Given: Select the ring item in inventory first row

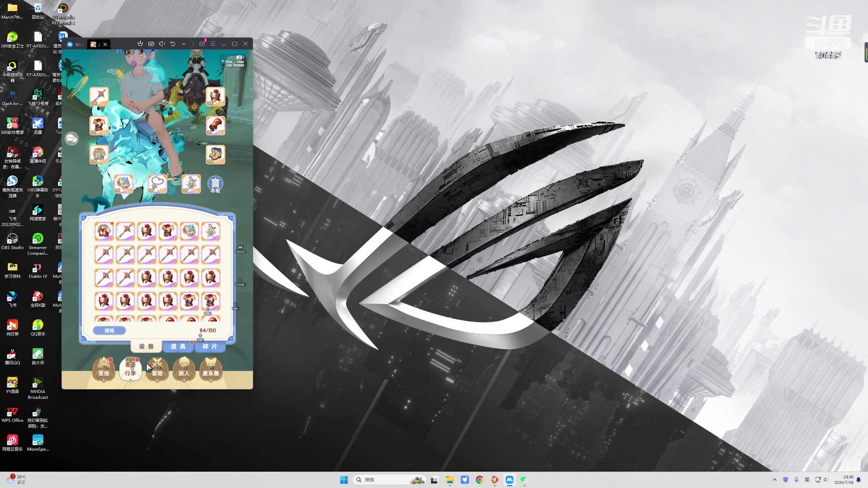Looking at the screenshot, I should [x=189, y=231].
